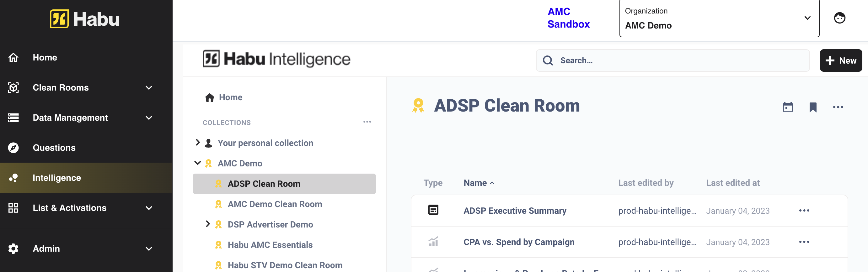
Task: Click inside the Search field
Action: tap(672, 60)
